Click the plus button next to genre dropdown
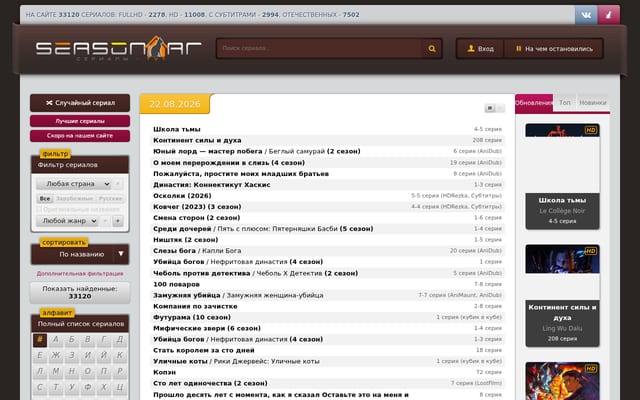 coord(118,221)
